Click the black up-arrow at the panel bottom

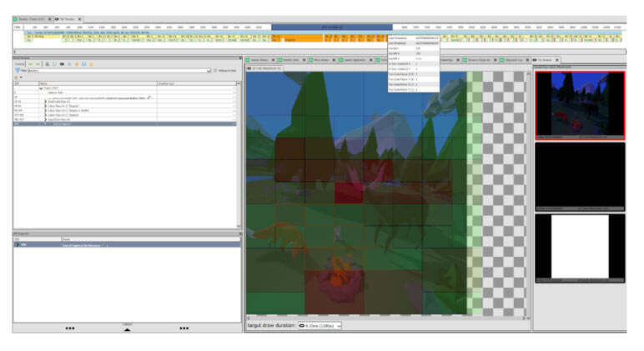[x=127, y=329]
